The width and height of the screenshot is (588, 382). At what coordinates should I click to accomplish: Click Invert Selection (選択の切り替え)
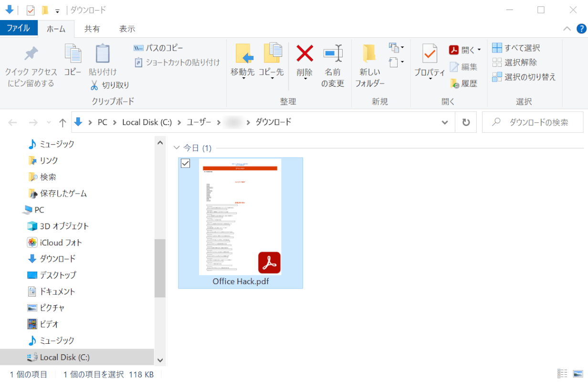point(524,77)
